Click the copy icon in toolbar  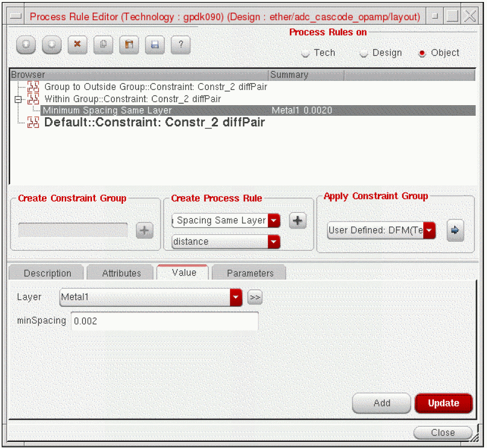pyautogui.click(x=103, y=45)
